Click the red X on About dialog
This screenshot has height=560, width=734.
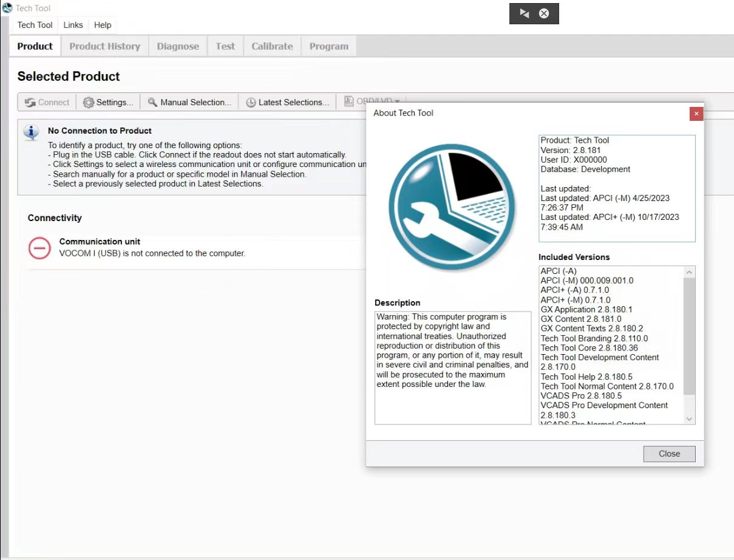click(696, 114)
